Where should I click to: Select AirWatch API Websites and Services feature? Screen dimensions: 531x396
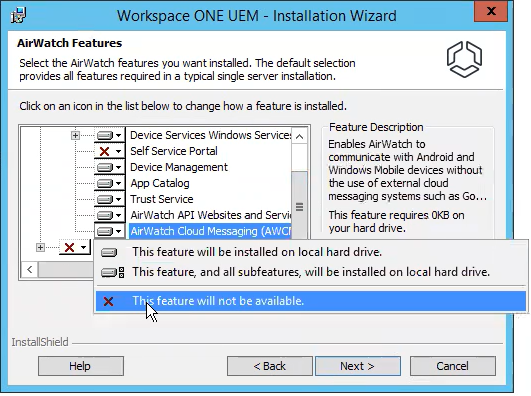210,215
